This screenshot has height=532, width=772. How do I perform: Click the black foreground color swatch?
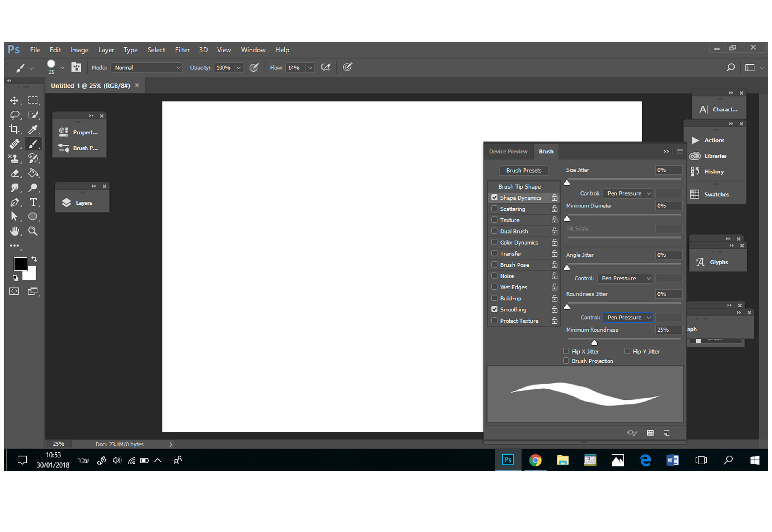click(20, 264)
